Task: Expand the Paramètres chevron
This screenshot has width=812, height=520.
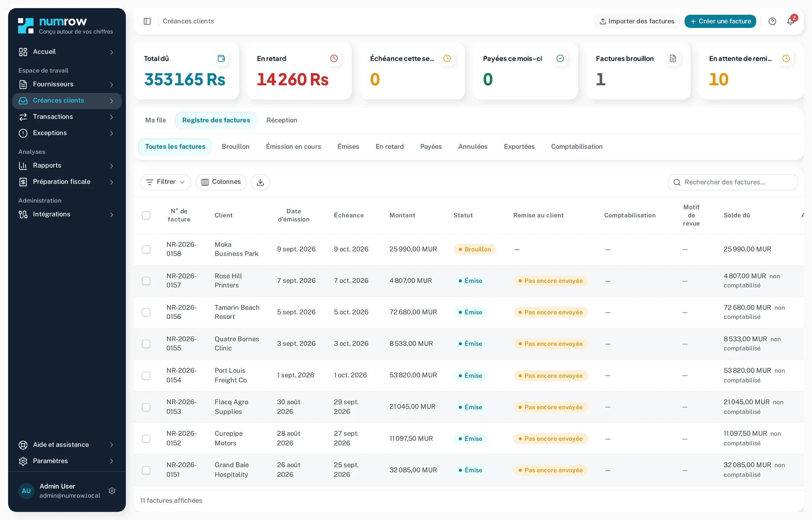Action: (x=111, y=461)
